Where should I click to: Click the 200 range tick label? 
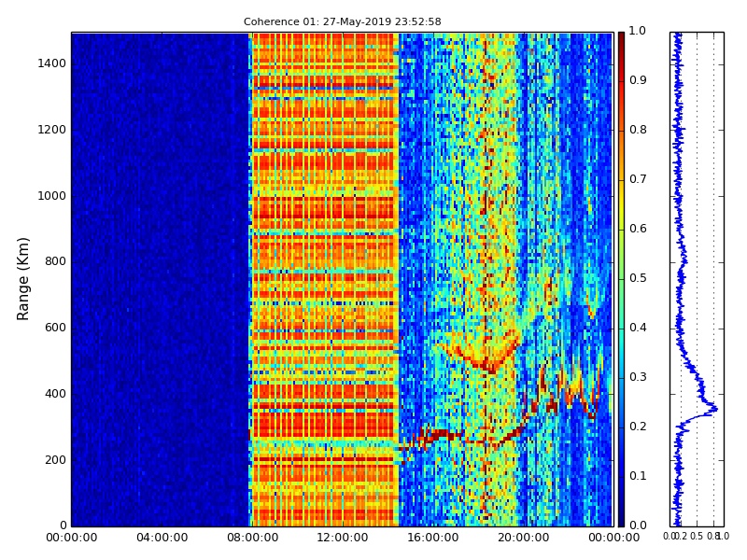tap(55, 460)
